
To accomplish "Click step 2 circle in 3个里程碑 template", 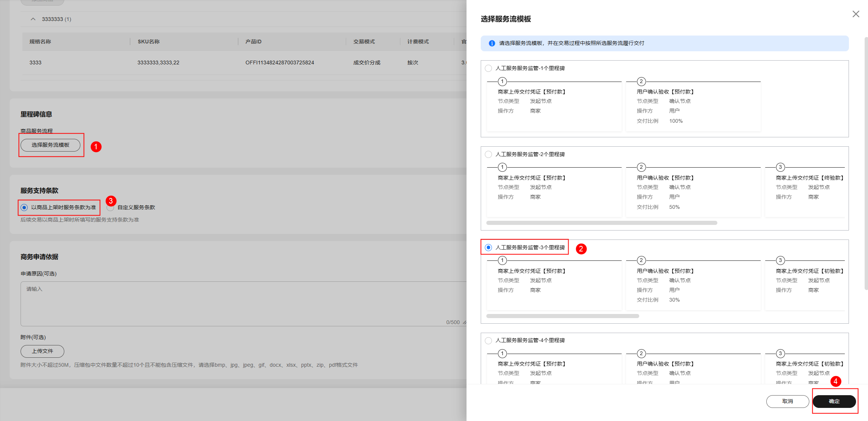I will click(x=641, y=260).
